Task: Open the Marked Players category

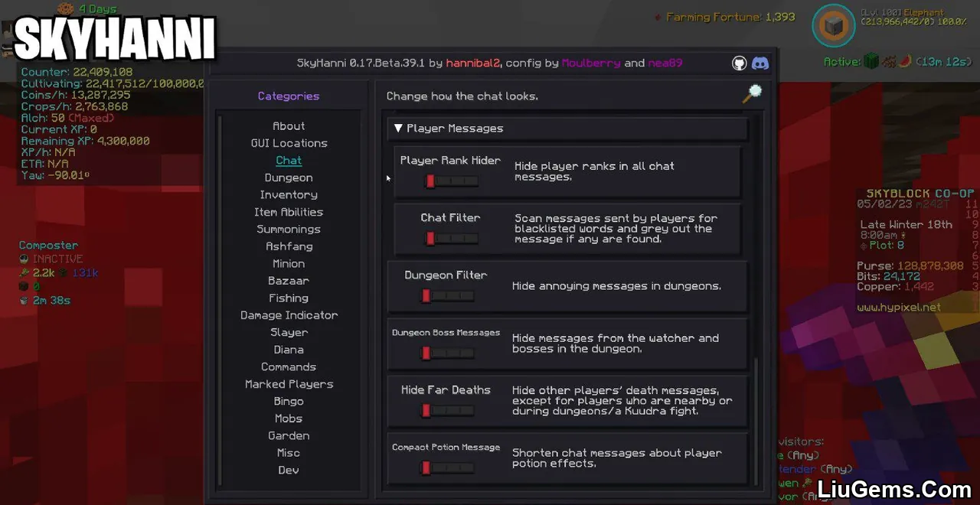Action: click(289, 384)
